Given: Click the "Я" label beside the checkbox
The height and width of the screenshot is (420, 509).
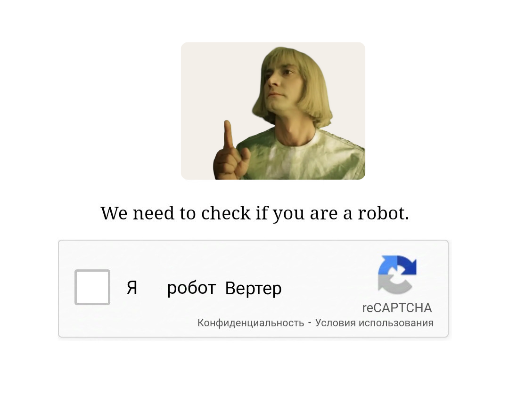Looking at the screenshot, I should 132,288.
